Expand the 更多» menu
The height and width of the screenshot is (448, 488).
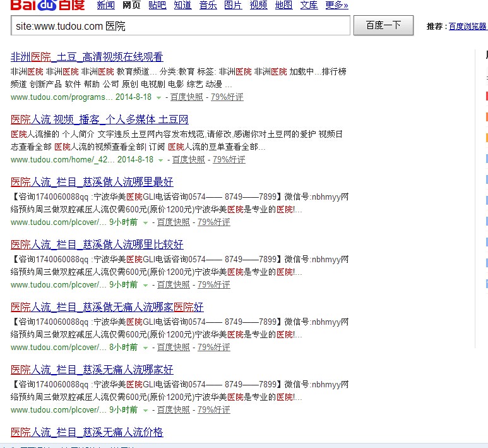coord(336,6)
